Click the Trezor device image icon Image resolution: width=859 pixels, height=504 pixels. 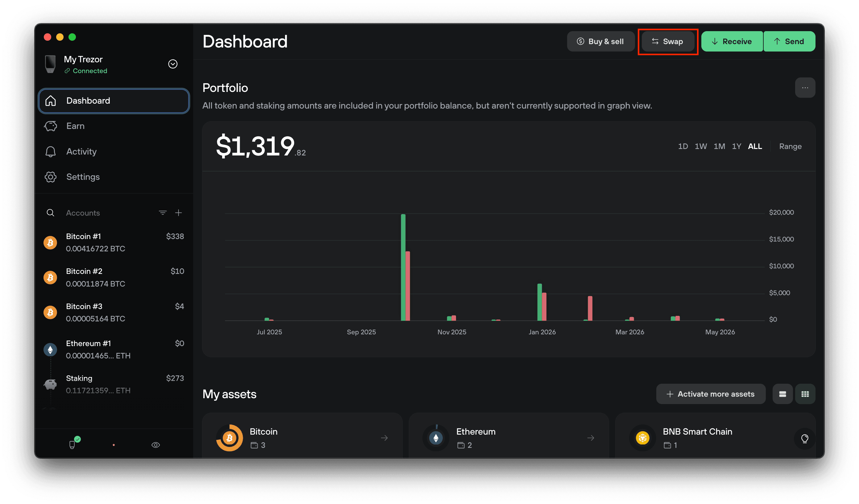[x=51, y=64]
